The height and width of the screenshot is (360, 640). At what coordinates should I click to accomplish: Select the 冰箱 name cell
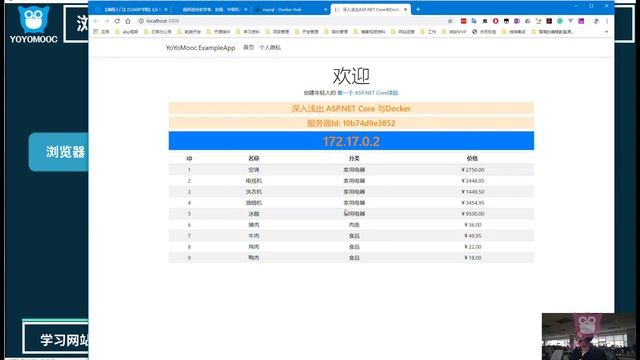pyautogui.click(x=253, y=214)
